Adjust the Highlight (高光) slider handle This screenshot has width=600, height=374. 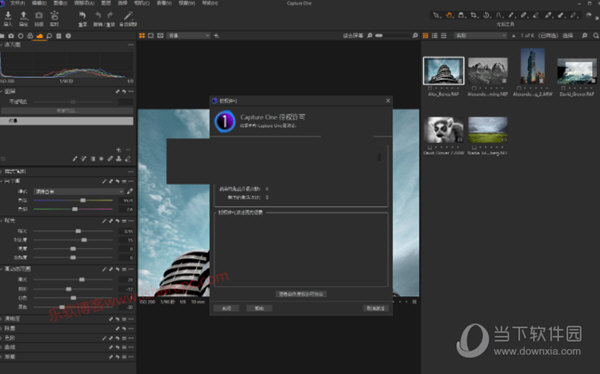pyautogui.click(x=82, y=279)
